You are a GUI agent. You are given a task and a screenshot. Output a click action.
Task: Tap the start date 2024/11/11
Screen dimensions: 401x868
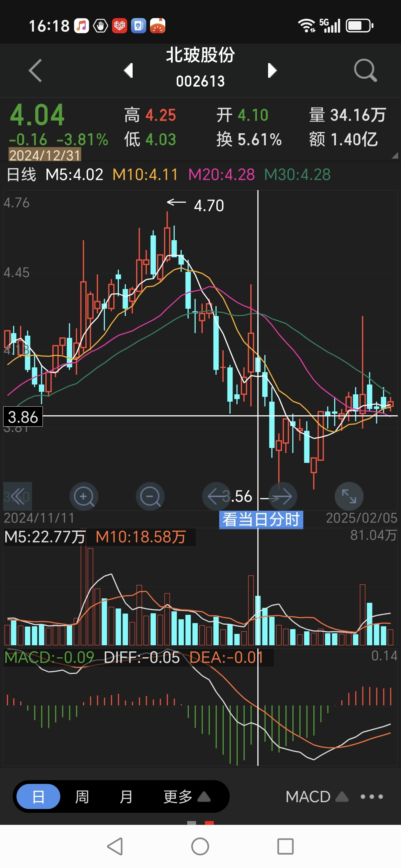pos(39,518)
